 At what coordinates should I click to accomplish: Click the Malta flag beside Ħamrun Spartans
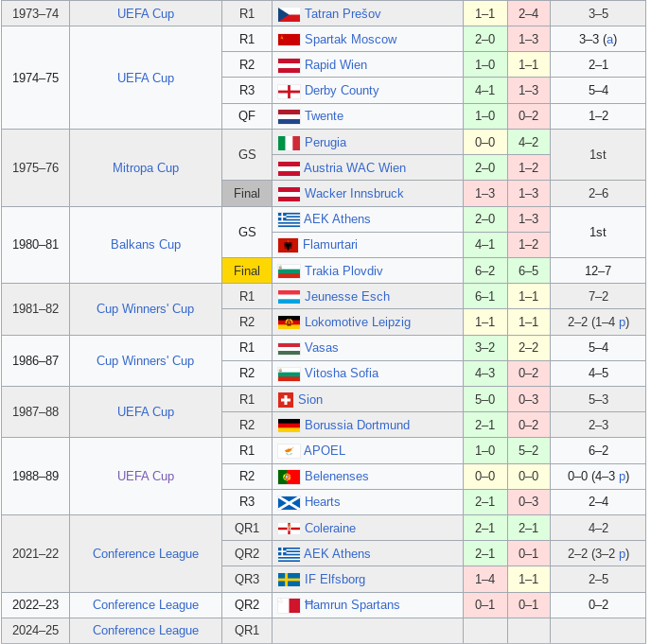pos(289,606)
